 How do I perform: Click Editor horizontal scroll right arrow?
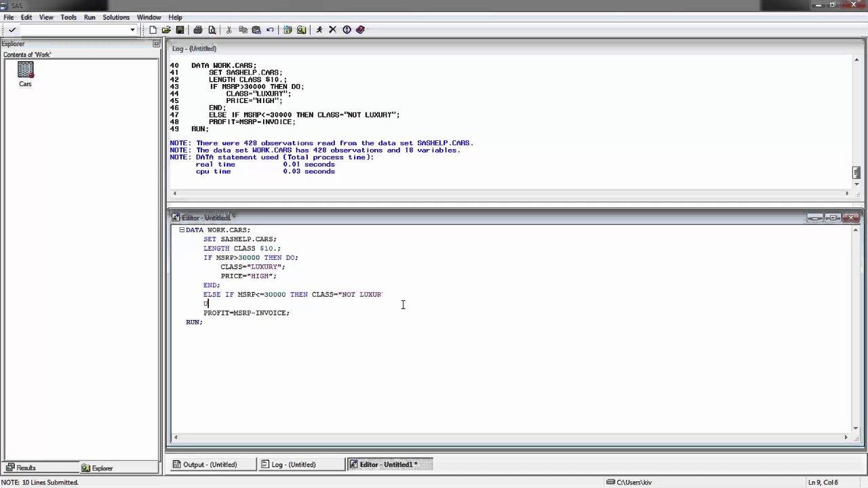(846, 438)
